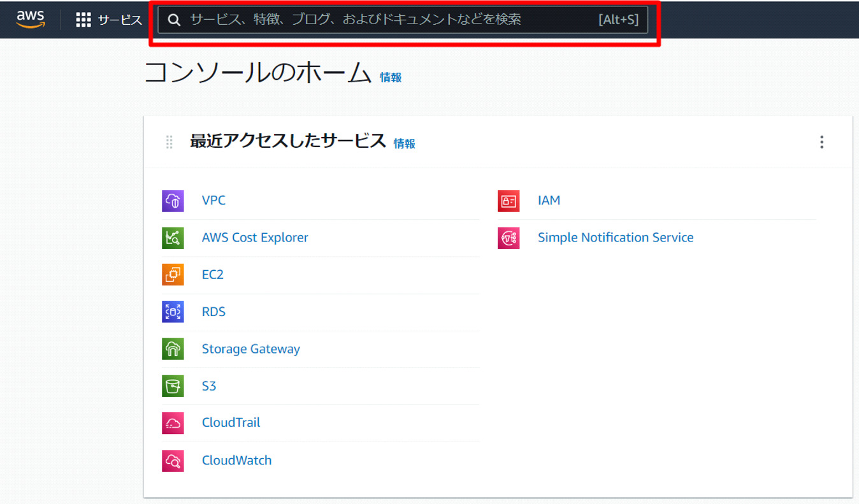Open the CloudTrail link
Viewport: 859px width, 504px height.
(x=231, y=422)
